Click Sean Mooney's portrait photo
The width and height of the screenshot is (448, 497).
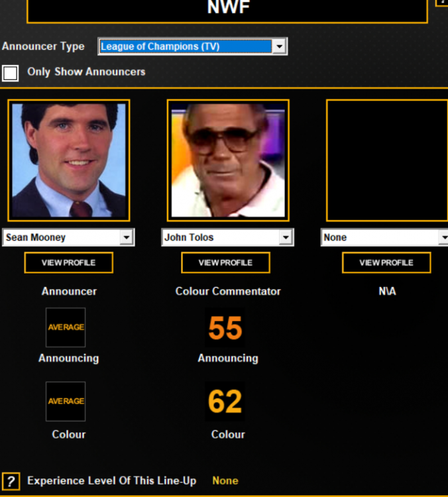click(x=68, y=160)
